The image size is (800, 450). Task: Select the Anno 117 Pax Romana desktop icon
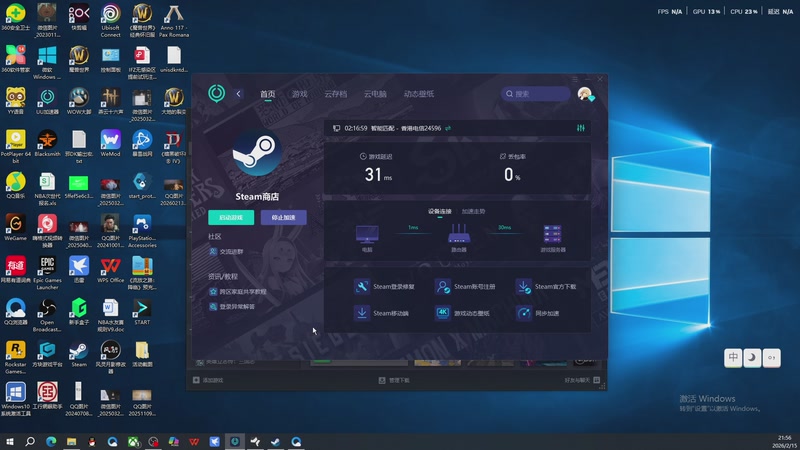[174, 20]
